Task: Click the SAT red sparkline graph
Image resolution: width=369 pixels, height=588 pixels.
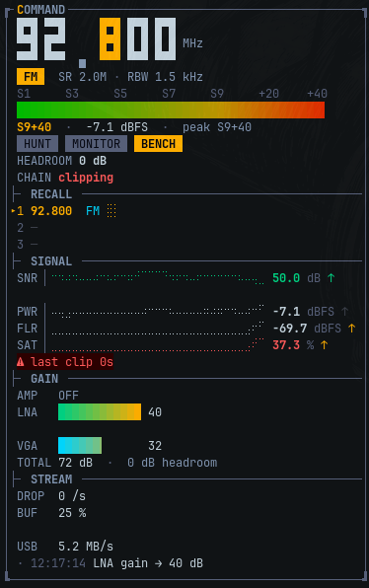Action: click(x=158, y=345)
